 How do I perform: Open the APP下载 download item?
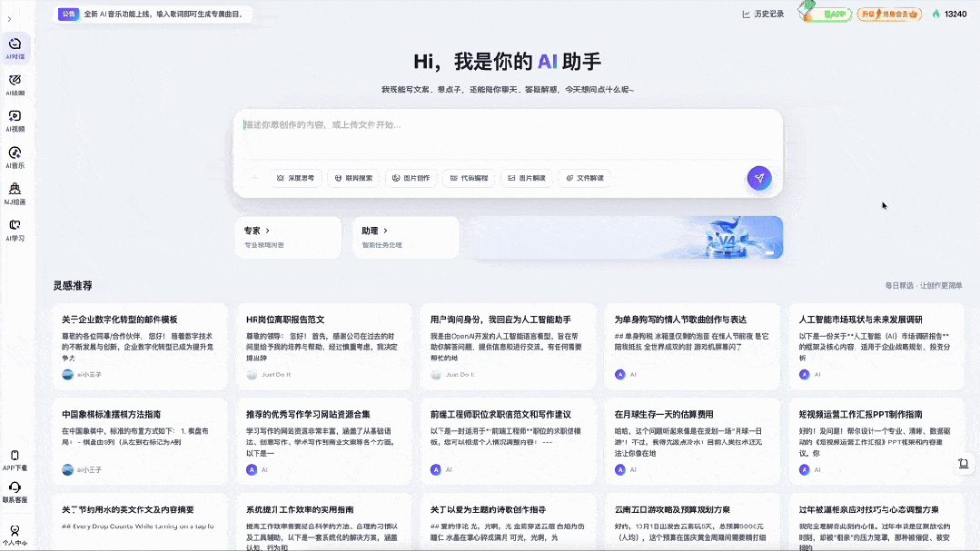(15, 460)
